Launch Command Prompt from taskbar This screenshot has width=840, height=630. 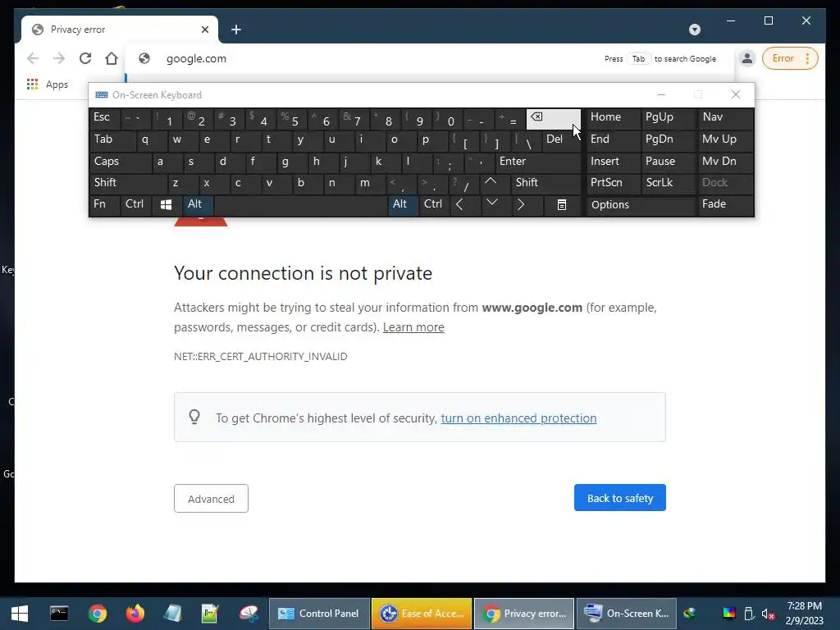pos(59,614)
